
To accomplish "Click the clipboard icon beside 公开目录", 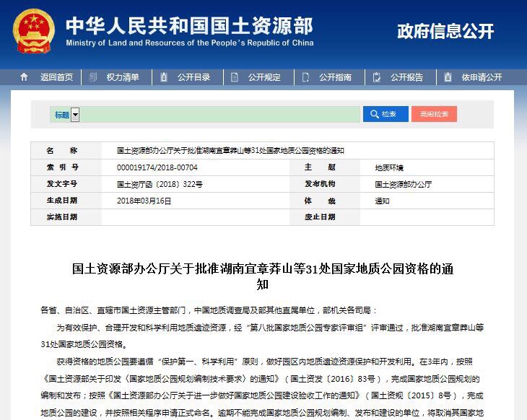I will tap(164, 77).
